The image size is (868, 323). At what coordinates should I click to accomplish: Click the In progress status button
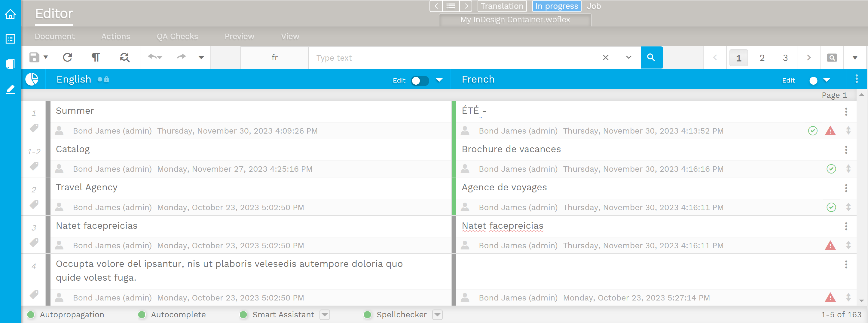pos(556,6)
